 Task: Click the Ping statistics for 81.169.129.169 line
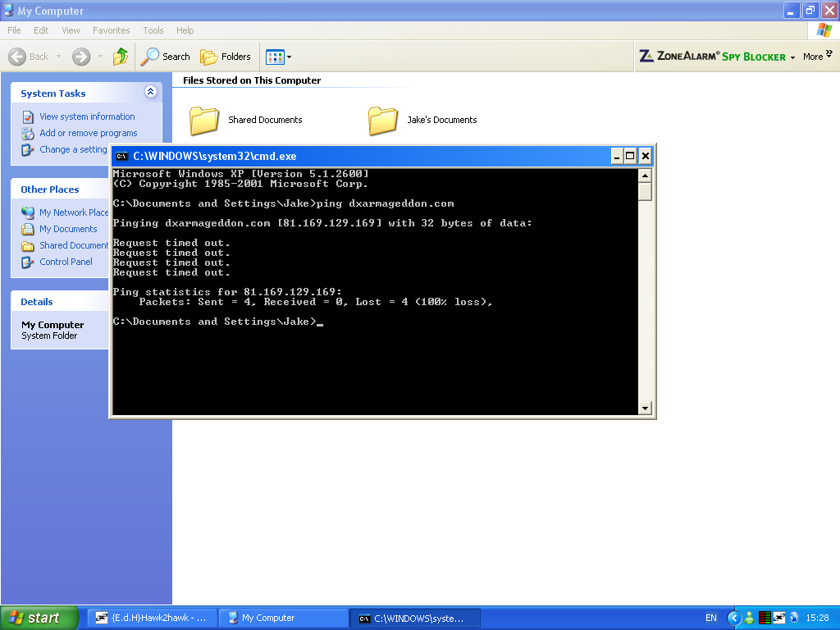coord(227,292)
